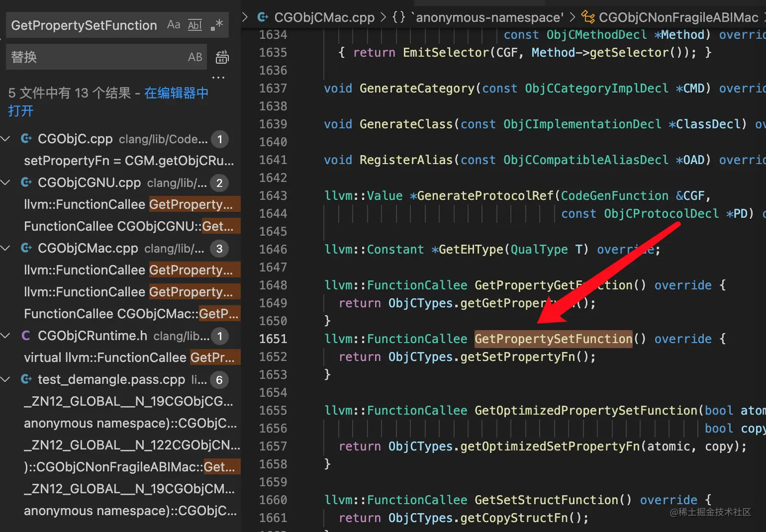Toggle Match Whole Word option in search
766x532 pixels.
coord(195,25)
